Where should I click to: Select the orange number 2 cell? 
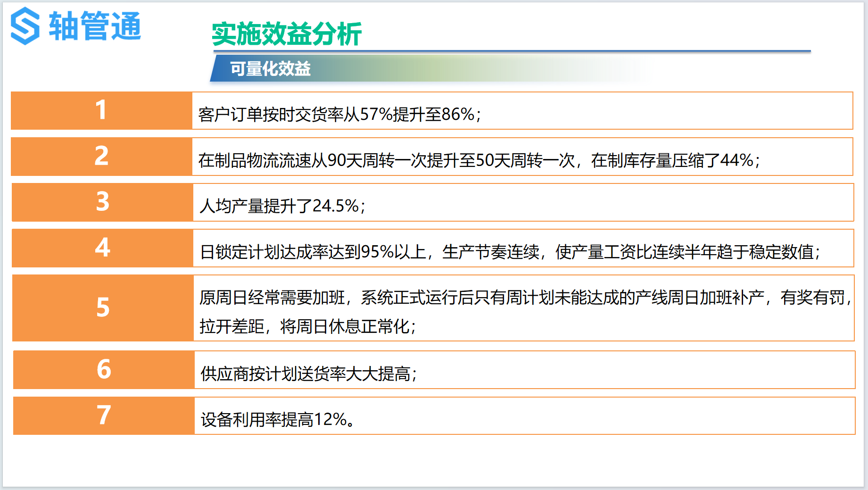101,157
